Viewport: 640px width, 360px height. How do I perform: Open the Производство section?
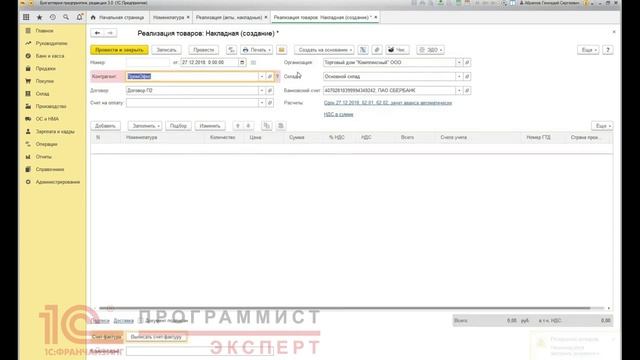(51, 106)
